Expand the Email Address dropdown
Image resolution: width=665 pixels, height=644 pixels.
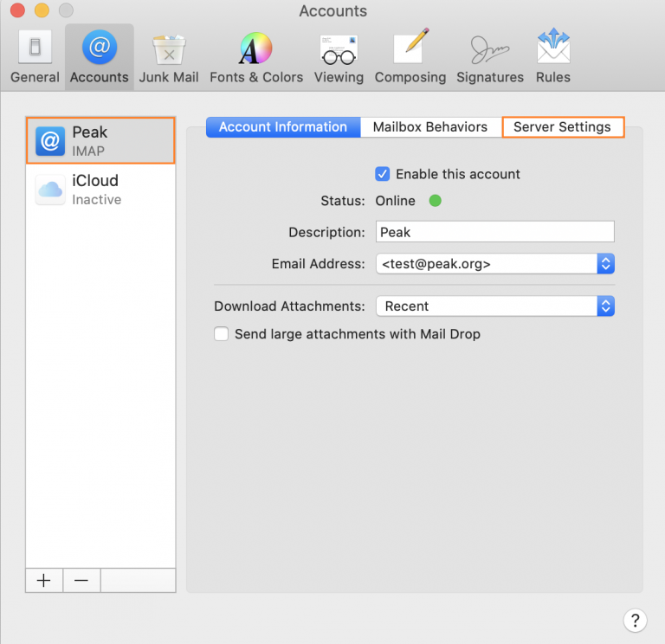[605, 264]
